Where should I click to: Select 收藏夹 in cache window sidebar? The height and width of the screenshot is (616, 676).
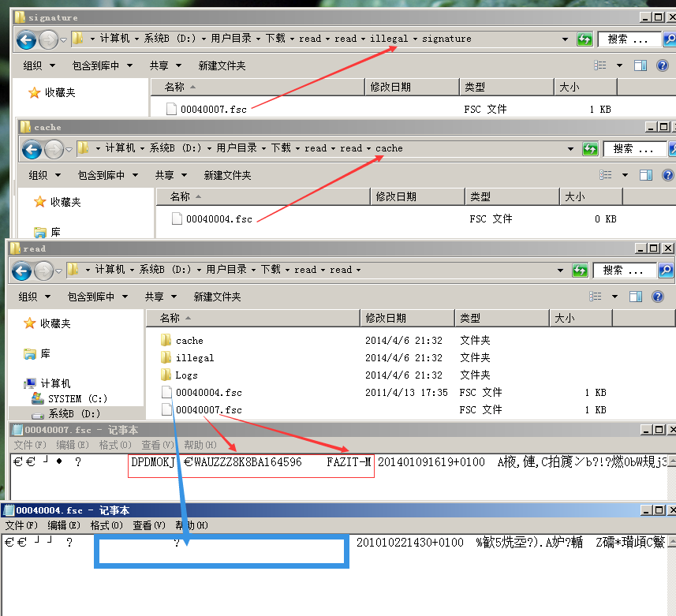[67, 202]
